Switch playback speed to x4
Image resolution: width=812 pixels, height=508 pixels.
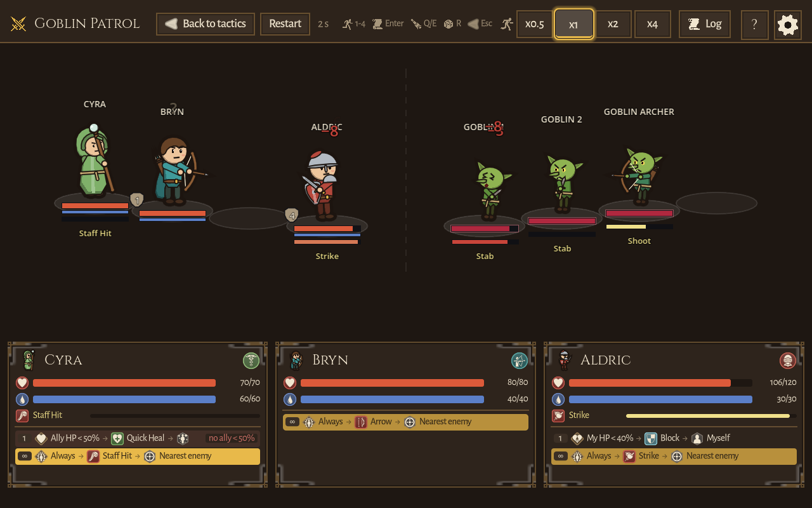point(653,24)
